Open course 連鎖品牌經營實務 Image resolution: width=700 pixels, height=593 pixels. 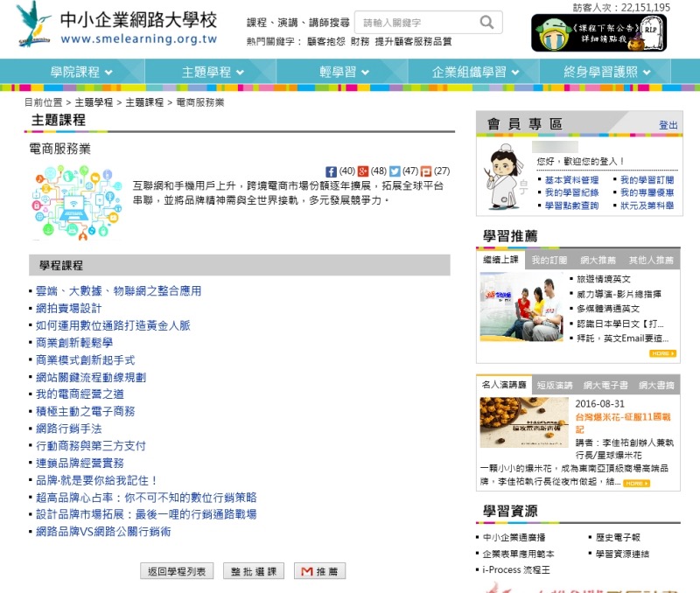[80, 464]
